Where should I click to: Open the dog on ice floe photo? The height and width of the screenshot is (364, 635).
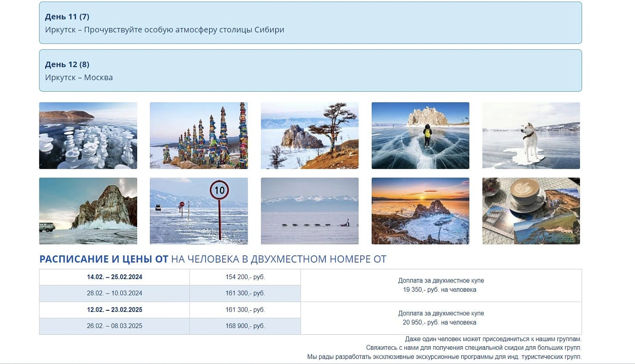tap(531, 135)
